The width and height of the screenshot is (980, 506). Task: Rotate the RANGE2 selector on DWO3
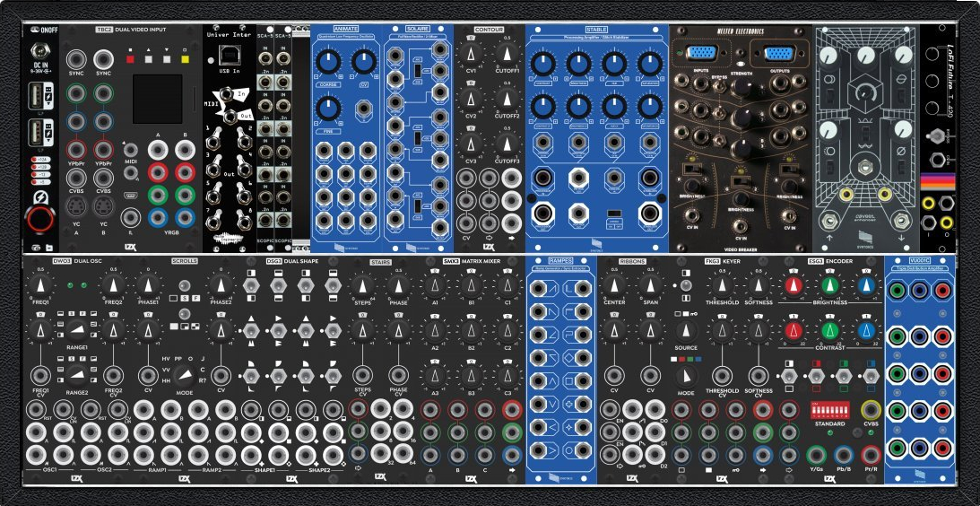point(76,373)
